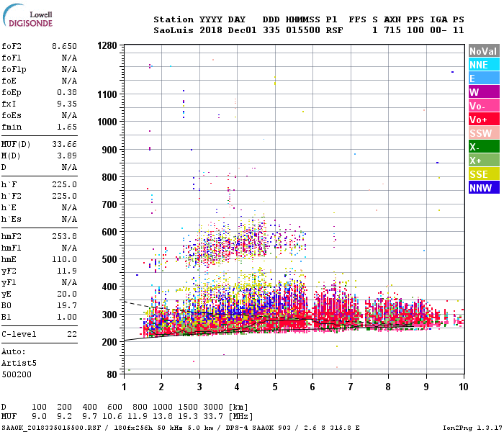The height and width of the screenshot is (432, 504).
Task: Select the Vo- pink legend swatch
Action: 484,106
